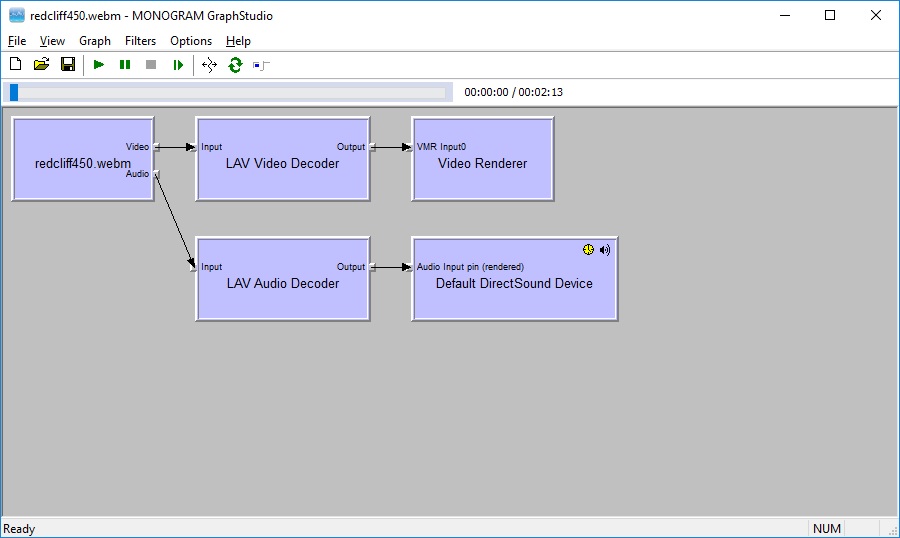Click the Video output pin of redcliff450.webm
Screen dimensions: 900x538
[x=156, y=147]
